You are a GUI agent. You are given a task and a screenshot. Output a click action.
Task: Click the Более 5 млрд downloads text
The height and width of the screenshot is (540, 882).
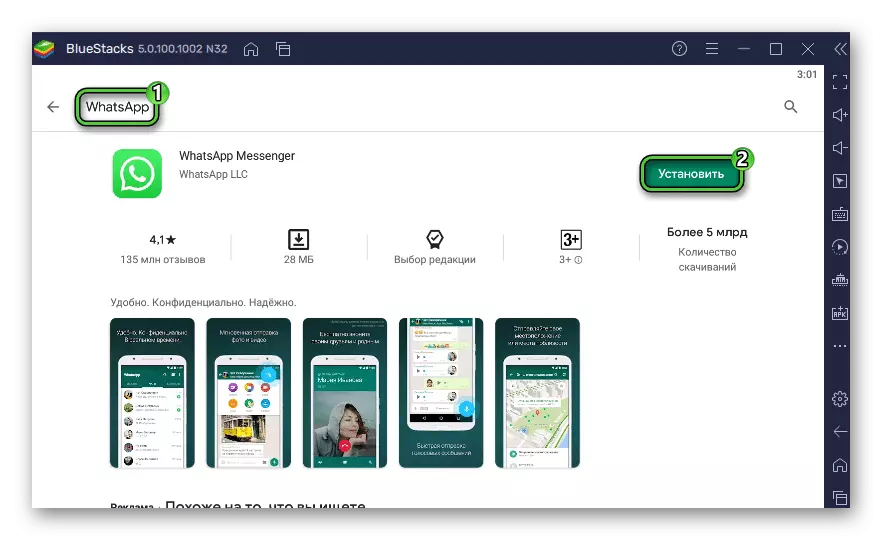coord(707,232)
